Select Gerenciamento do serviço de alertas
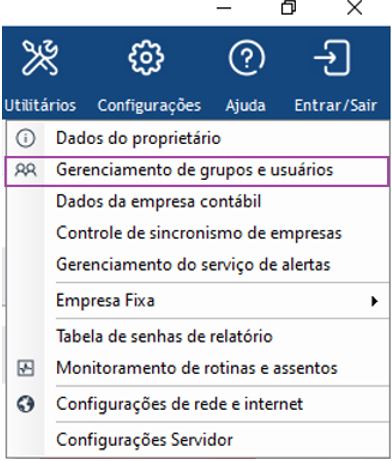This screenshot has height=461, width=392. coord(197,265)
